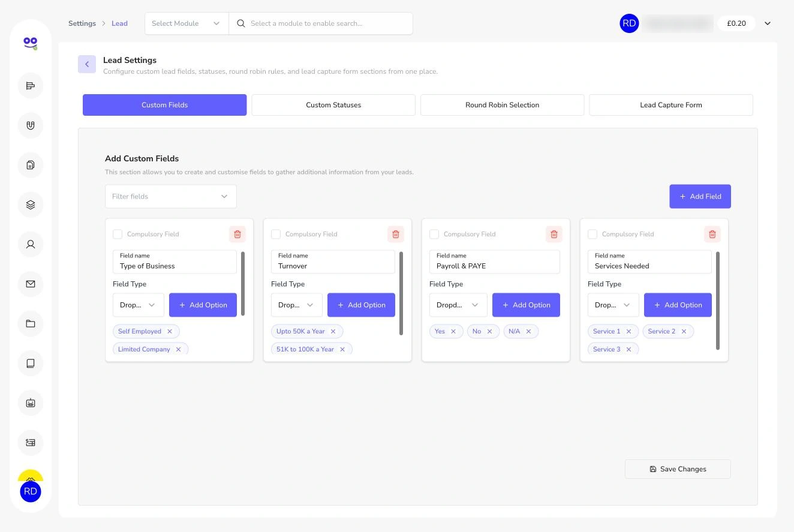Tick Compulsory Field for Services Needed
The image size is (794, 532).
click(x=593, y=234)
